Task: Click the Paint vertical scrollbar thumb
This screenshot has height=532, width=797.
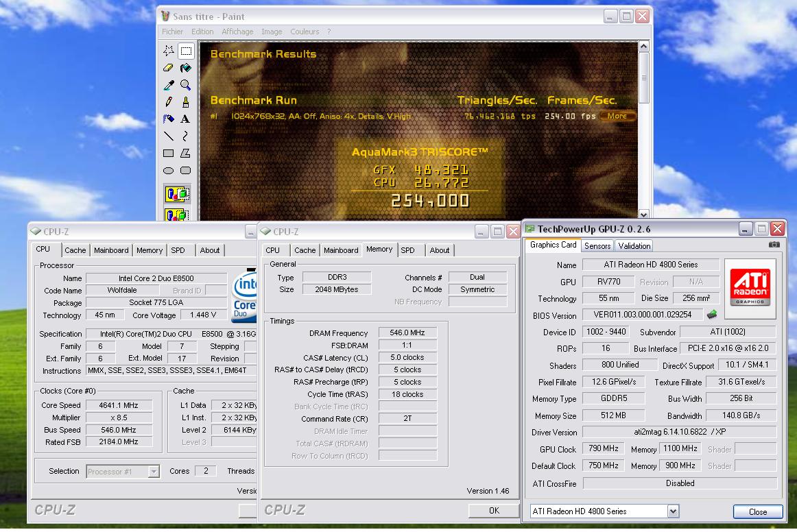Action: (x=643, y=77)
